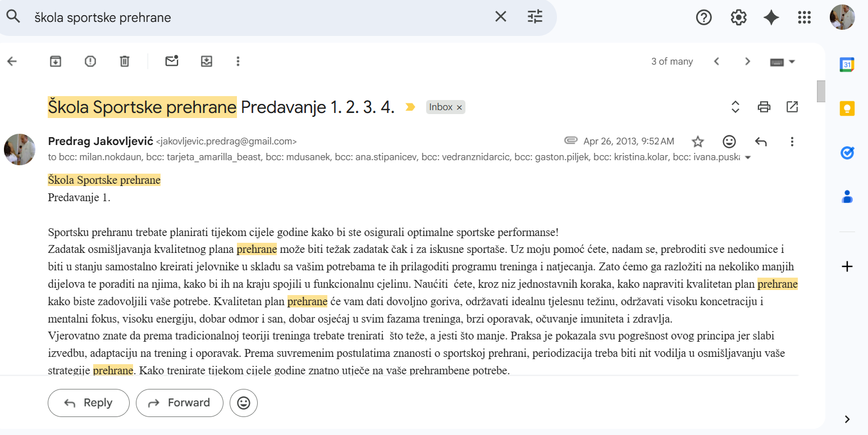Open Google apps grid

pyautogui.click(x=805, y=17)
